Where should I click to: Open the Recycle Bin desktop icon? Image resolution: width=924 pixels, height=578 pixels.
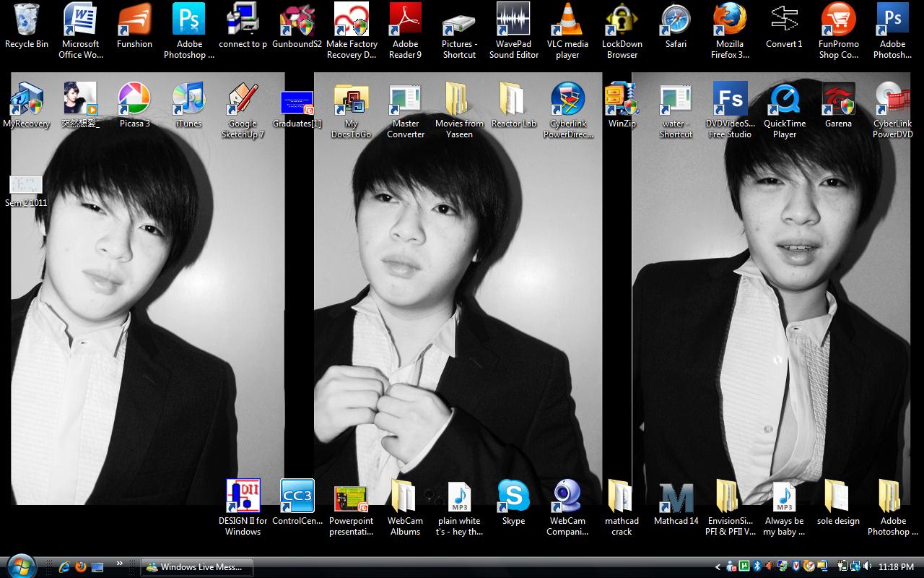pyautogui.click(x=27, y=27)
